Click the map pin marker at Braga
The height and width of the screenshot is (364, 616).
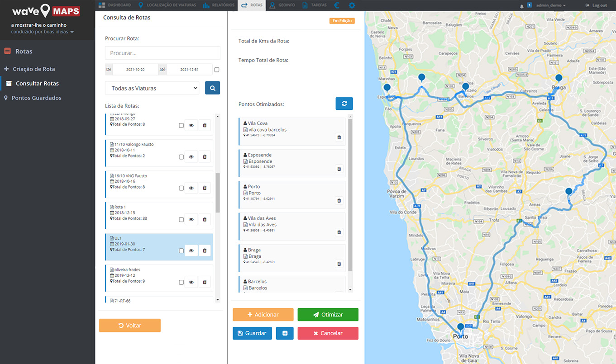[x=559, y=79]
